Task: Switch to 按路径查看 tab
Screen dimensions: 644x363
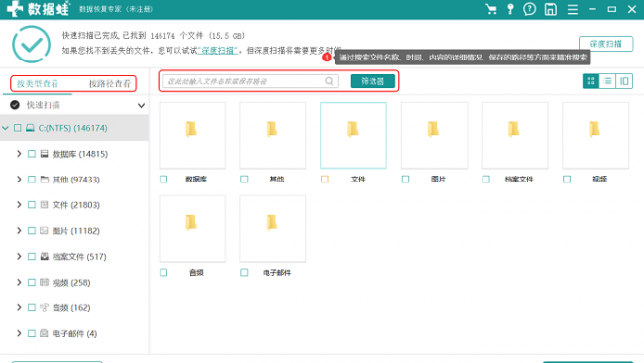Action: coord(110,84)
